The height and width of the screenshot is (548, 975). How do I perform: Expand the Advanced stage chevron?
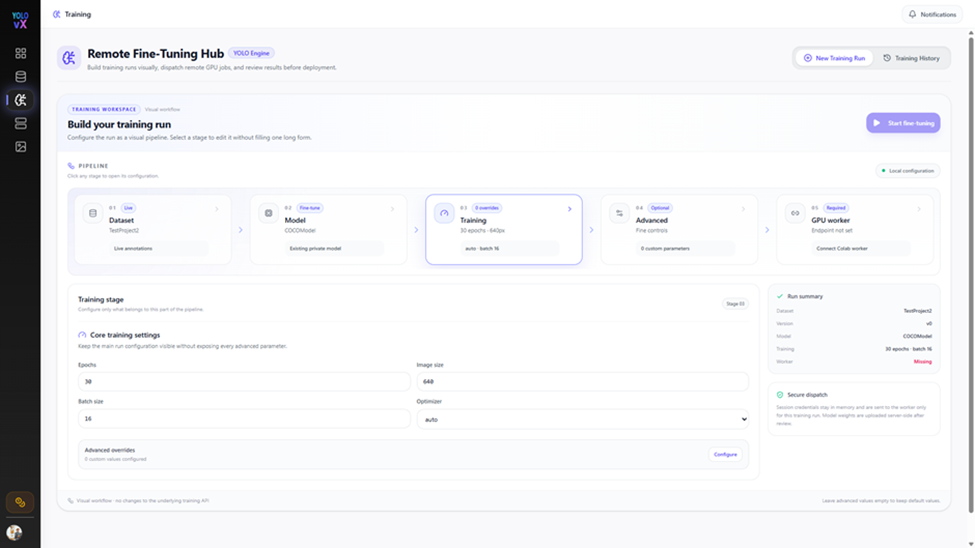[743, 209]
